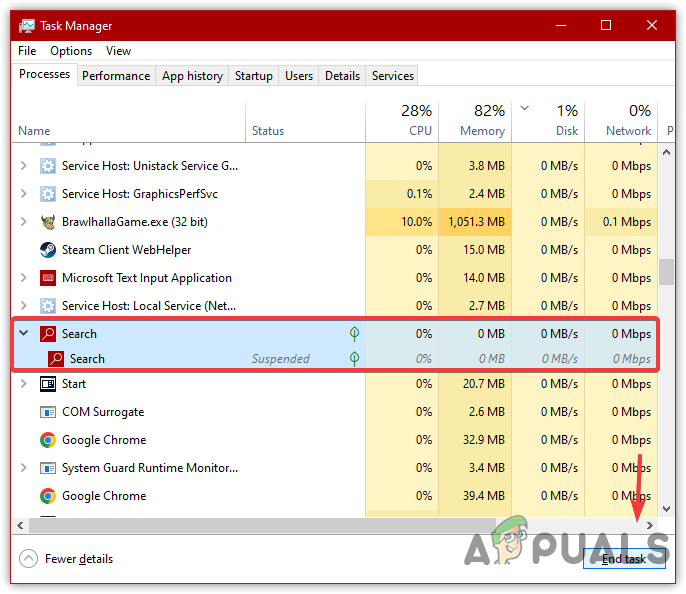Click the Microsoft Text Input Application icon

pyautogui.click(x=48, y=278)
